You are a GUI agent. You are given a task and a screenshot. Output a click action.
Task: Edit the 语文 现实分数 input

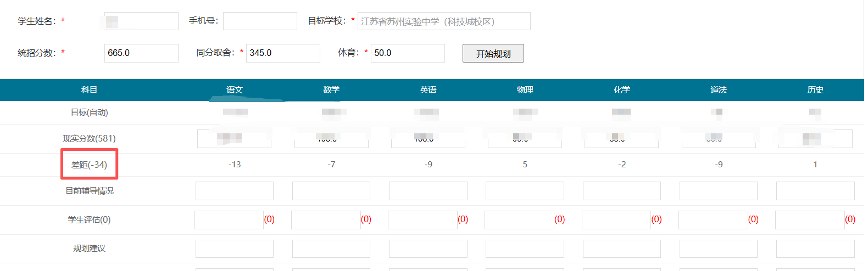[234, 139]
